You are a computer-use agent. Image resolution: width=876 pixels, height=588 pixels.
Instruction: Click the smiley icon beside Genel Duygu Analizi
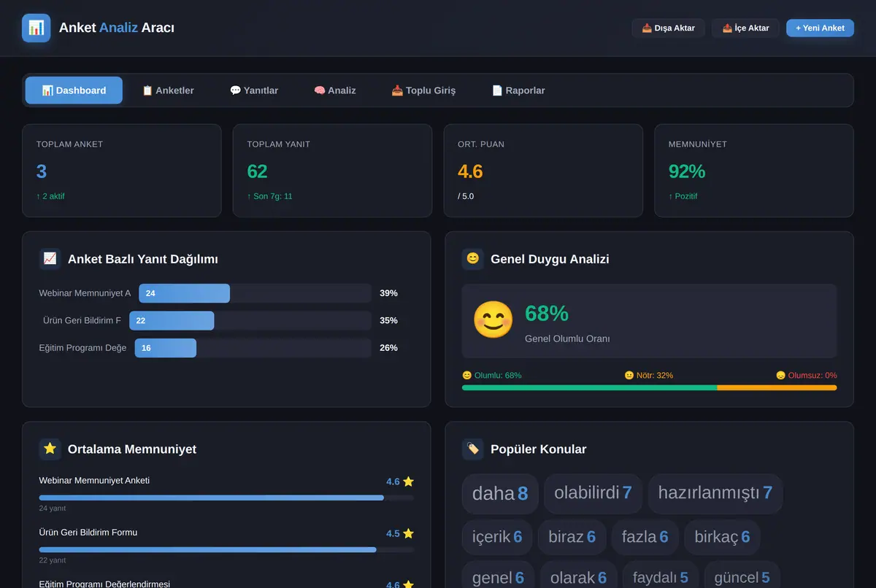coord(473,259)
